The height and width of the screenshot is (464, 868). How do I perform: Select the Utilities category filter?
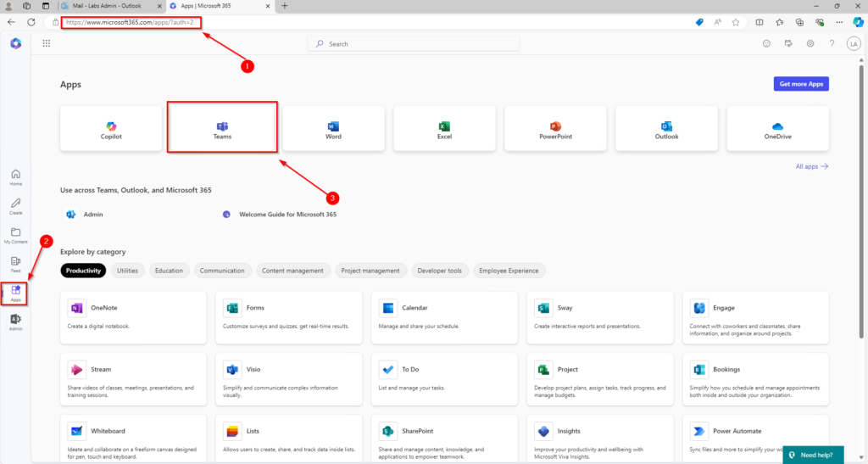tap(127, 271)
